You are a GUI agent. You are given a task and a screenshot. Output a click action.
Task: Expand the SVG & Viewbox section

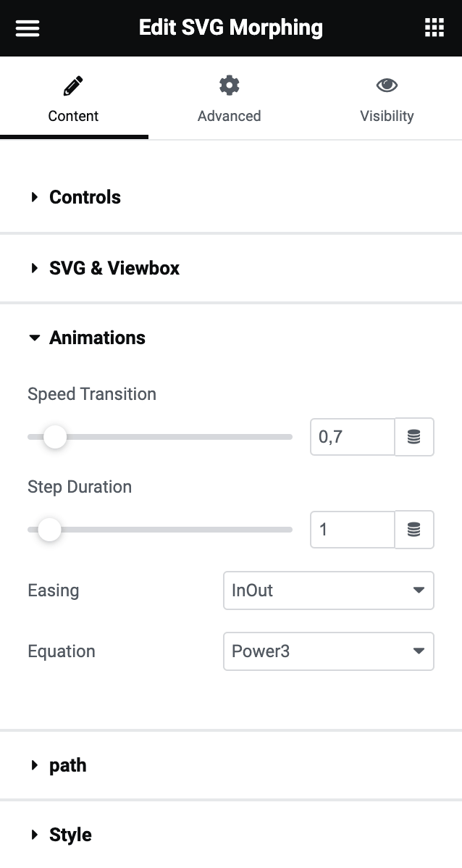click(114, 268)
